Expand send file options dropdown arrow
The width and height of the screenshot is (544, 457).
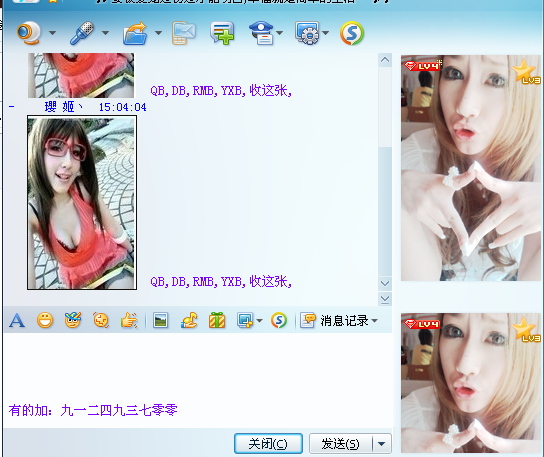[x=158, y=33]
